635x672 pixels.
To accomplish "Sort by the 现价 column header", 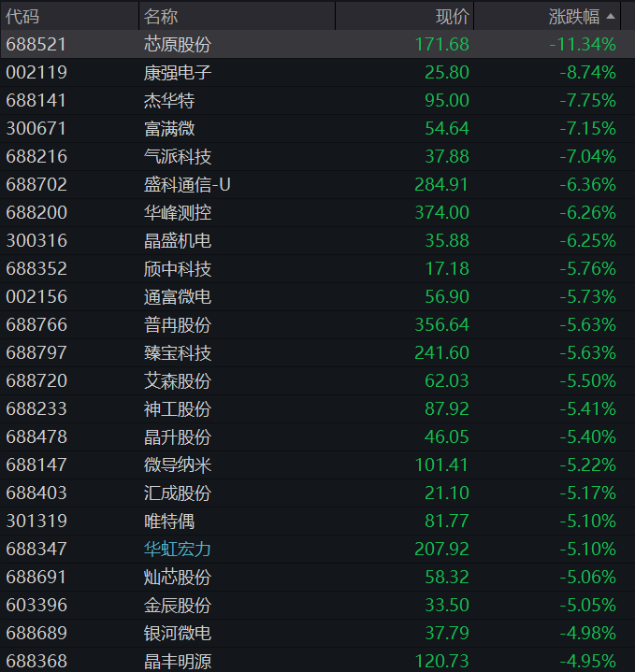I will pyautogui.click(x=453, y=17).
